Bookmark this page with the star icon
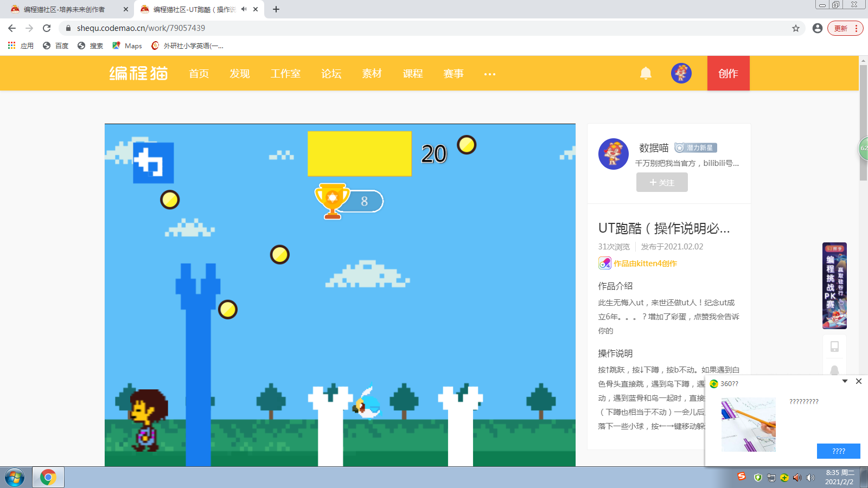This screenshot has width=868, height=488. pos(796,28)
